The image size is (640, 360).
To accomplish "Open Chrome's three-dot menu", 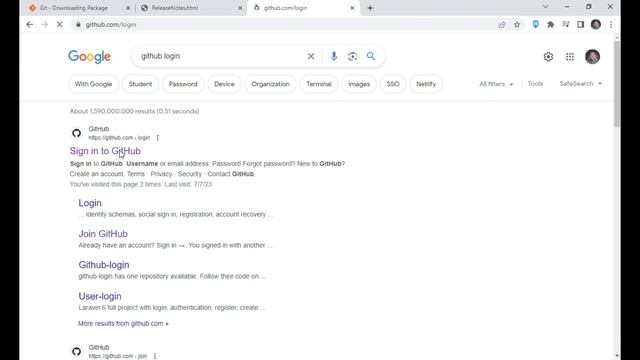I will (x=611, y=24).
